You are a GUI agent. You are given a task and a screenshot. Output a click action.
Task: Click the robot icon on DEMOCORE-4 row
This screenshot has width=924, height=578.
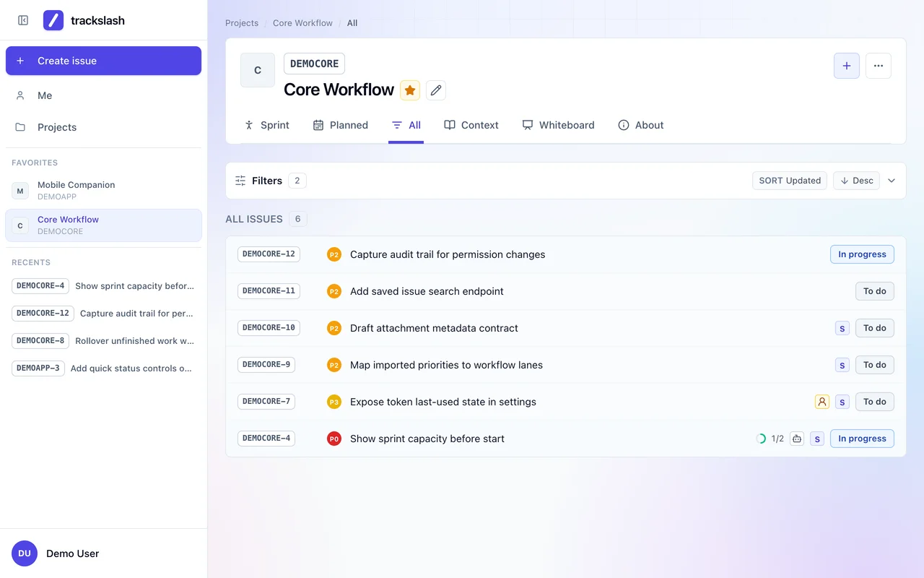[x=797, y=439]
